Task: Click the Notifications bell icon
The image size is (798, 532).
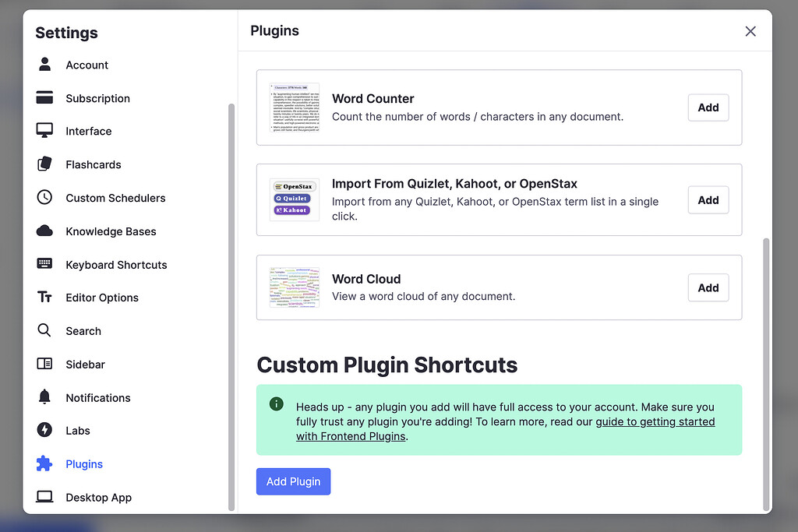Action: (44, 397)
